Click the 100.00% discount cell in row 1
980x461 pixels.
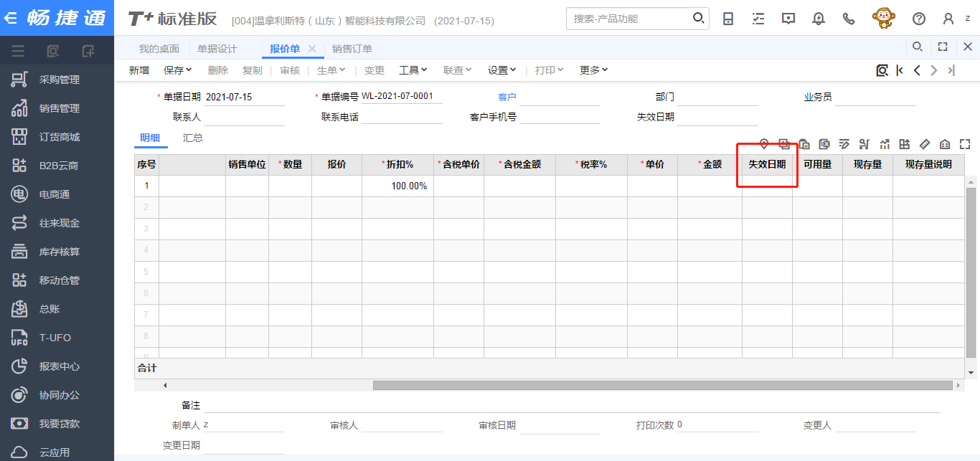pyautogui.click(x=397, y=186)
